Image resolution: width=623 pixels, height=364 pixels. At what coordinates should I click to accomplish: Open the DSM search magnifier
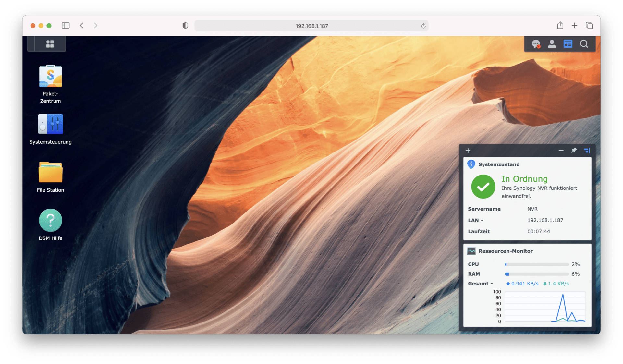coord(584,44)
